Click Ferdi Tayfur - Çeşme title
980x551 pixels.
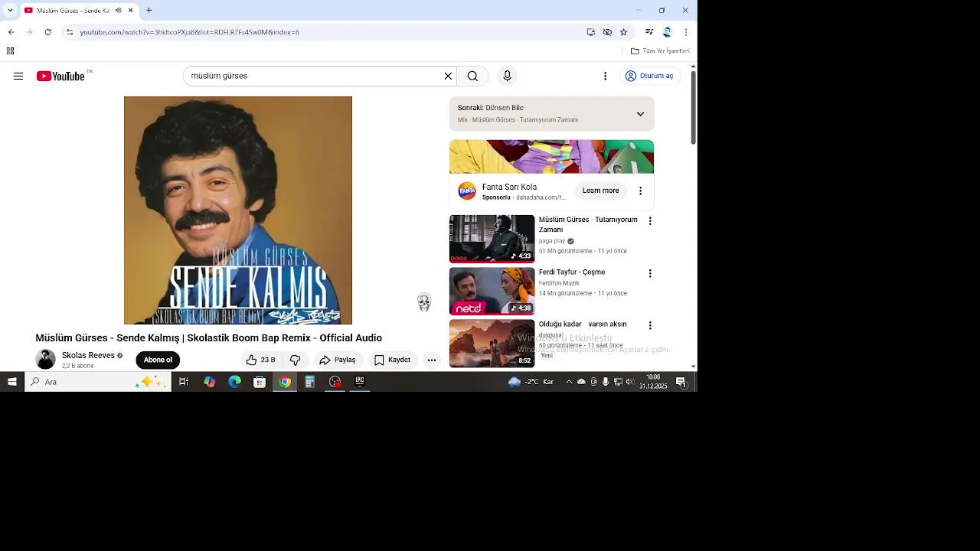click(572, 272)
